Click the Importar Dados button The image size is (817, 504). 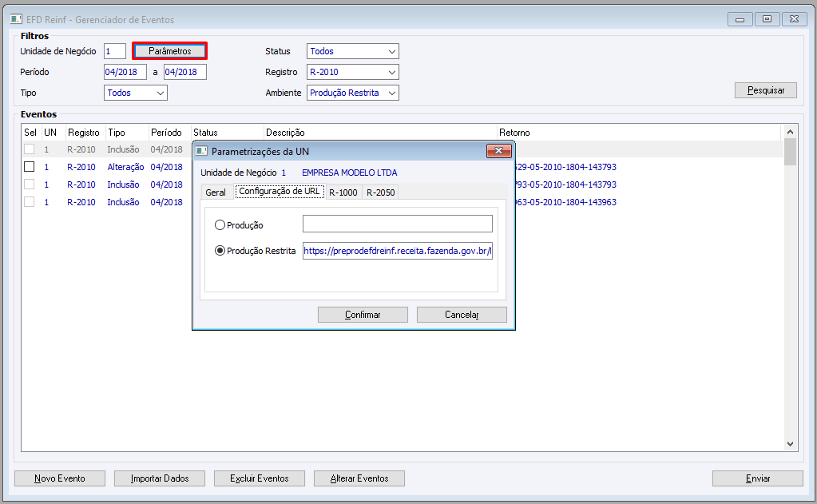click(x=160, y=478)
